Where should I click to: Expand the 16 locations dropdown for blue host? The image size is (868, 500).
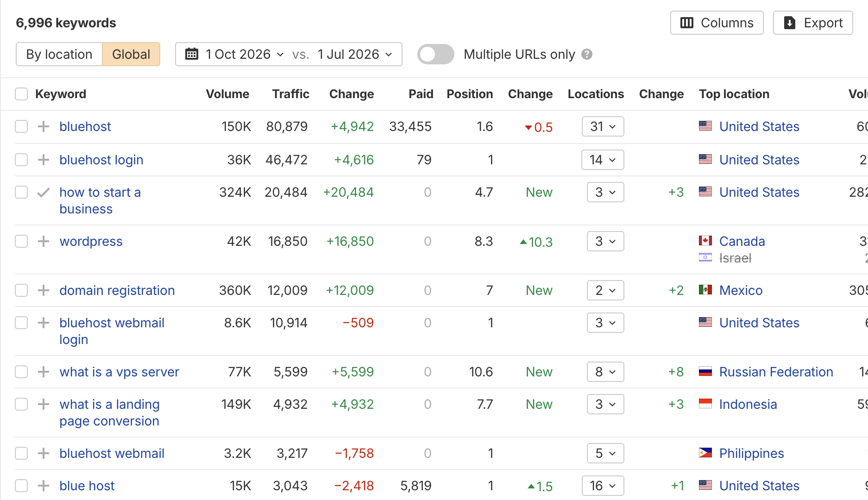[x=603, y=486]
